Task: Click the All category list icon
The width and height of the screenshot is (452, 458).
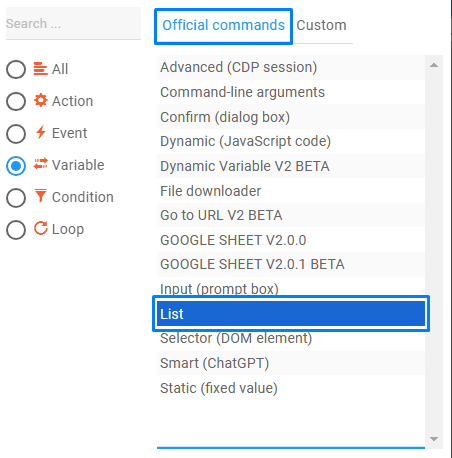Action: point(41,69)
